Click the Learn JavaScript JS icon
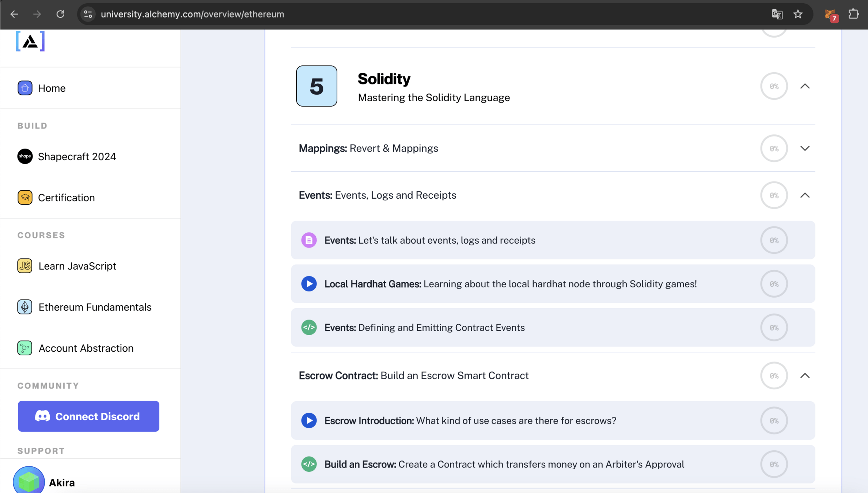The height and width of the screenshot is (493, 868). [25, 266]
